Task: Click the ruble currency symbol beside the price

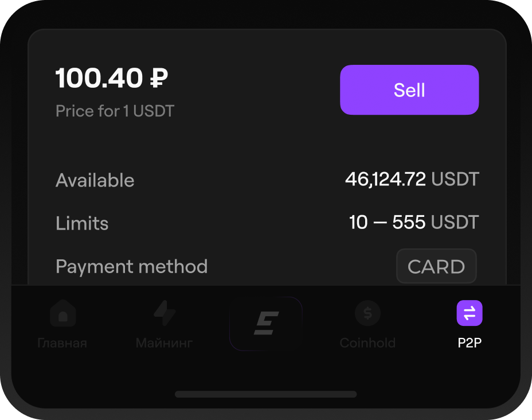Action: [158, 79]
